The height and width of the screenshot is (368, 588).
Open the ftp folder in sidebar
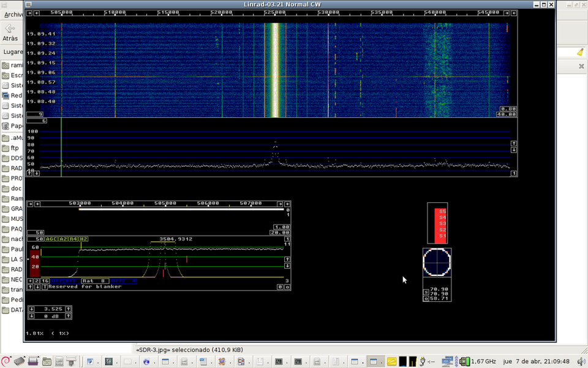click(x=12, y=148)
